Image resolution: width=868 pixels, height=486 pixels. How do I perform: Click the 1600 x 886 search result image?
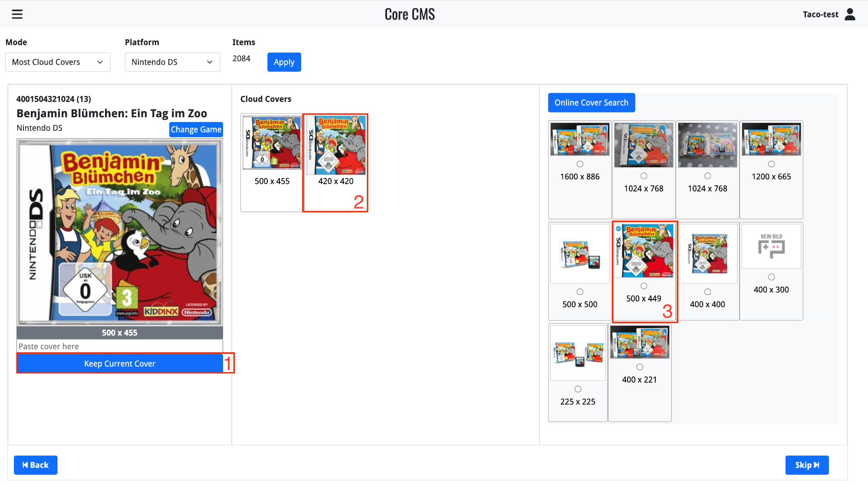pos(580,139)
